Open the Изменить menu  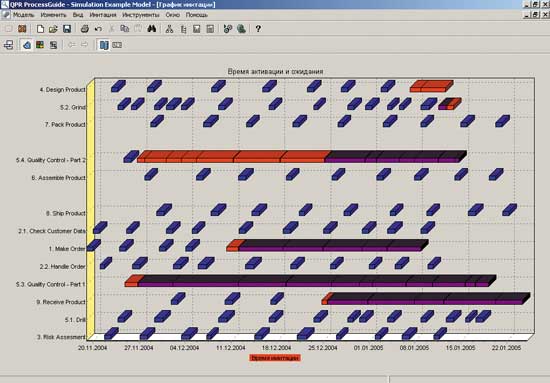(x=53, y=15)
